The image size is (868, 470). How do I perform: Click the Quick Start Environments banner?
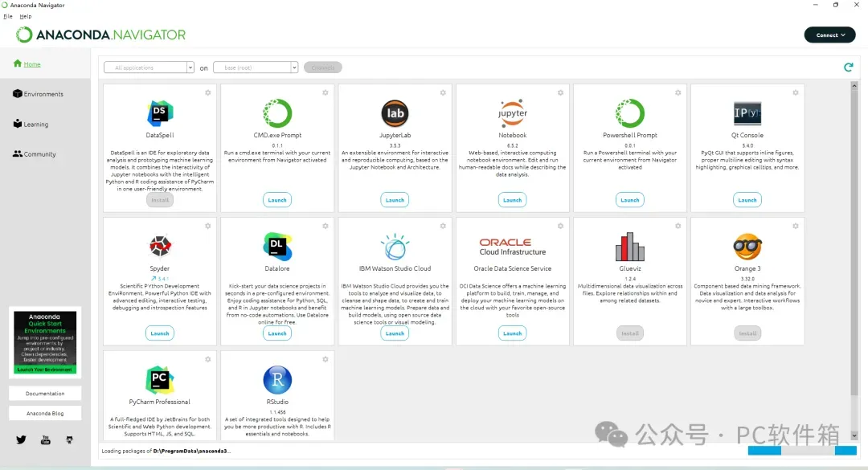click(45, 342)
